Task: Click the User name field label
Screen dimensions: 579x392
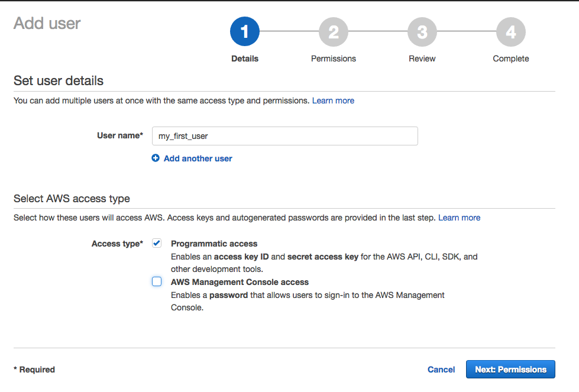Action: click(x=119, y=135)
